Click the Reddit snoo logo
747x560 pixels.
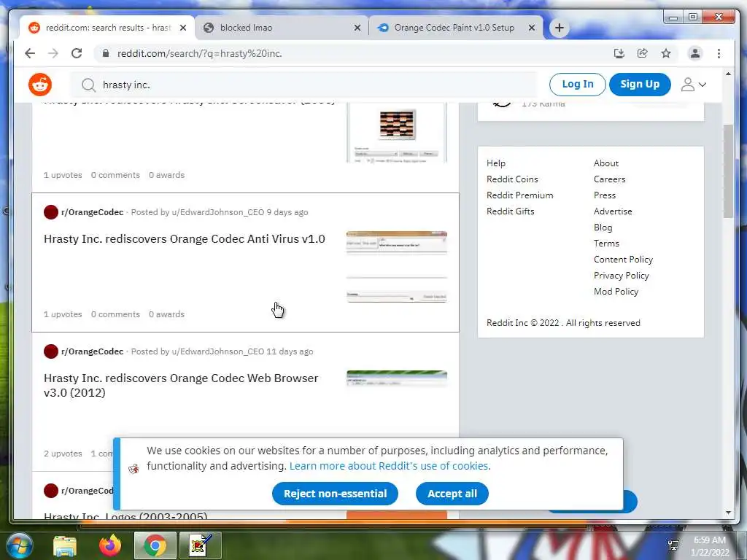[x=40, y=85]
